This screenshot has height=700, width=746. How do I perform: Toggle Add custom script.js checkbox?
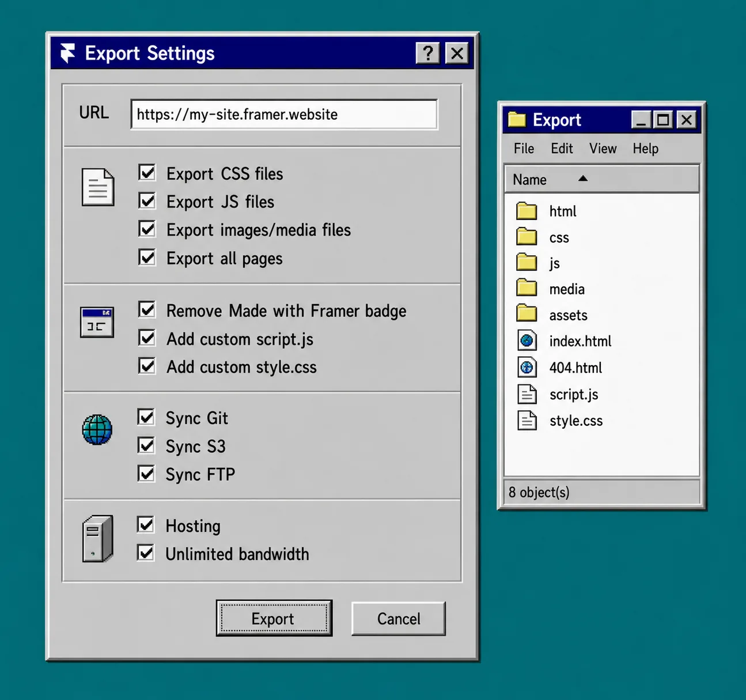(x=147, y=338)
